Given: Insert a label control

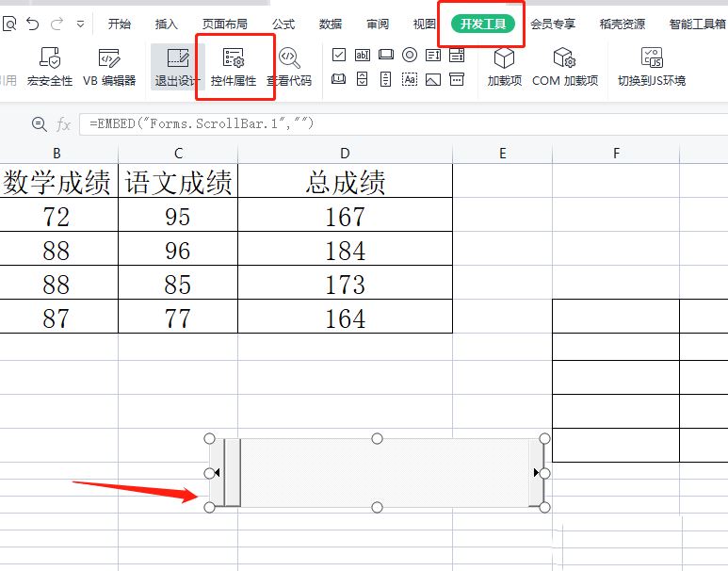Looking at the screenshot, I should (x=410, y=79).
